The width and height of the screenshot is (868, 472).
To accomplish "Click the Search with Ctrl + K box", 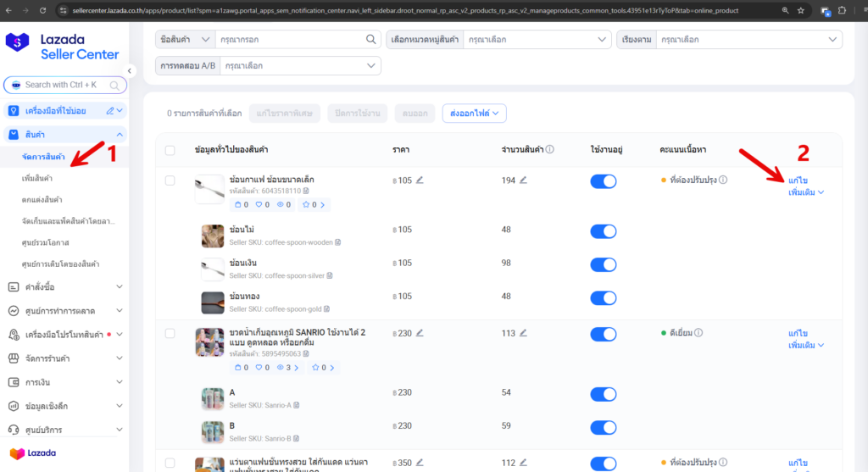I will point(65,85).
